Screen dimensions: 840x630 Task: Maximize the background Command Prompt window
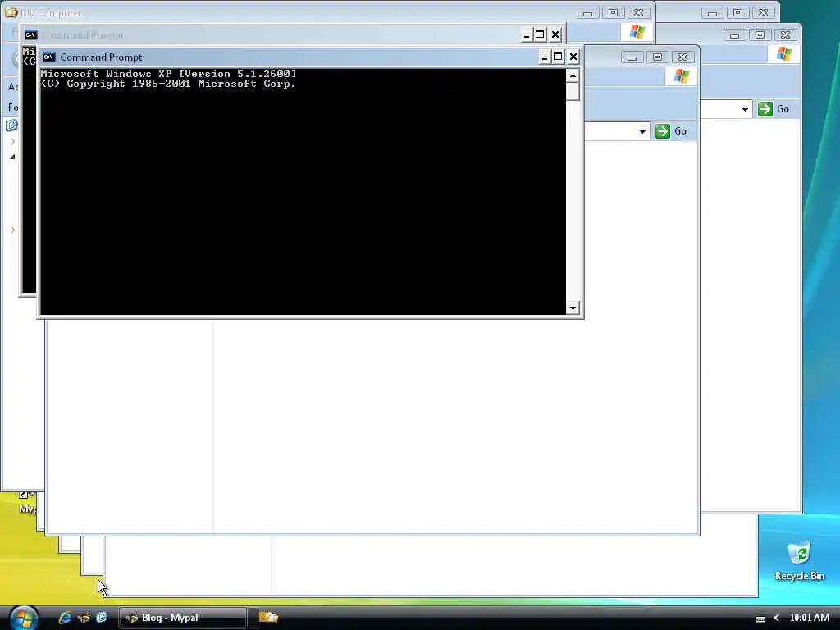pos(540,34)
